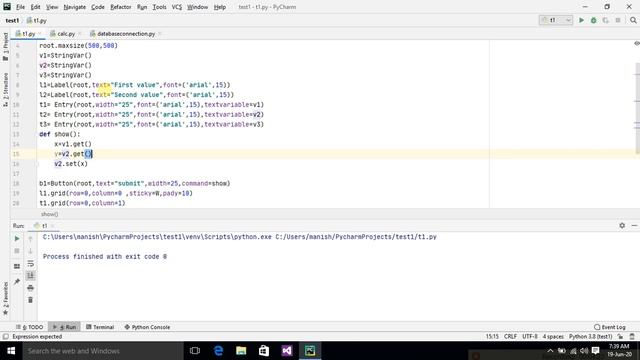Open the TODO tool window
640x360 pixels.
(29, 327)
